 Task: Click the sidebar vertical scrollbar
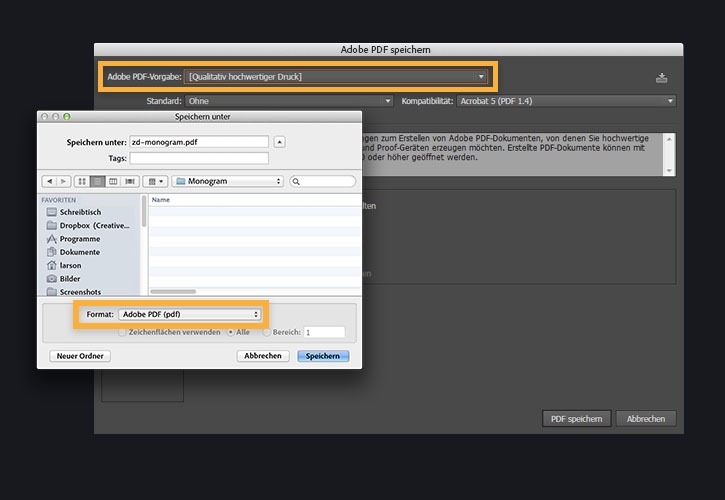pos(144,211)
